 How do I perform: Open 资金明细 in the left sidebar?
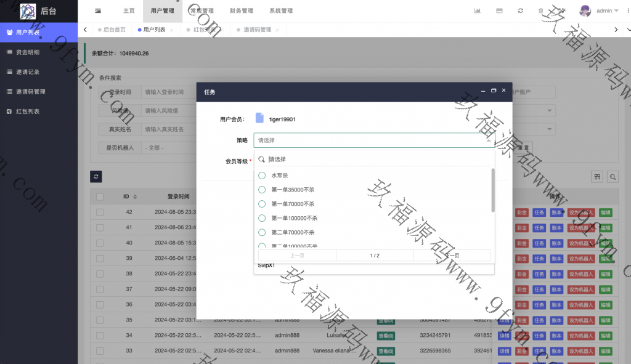(27, 52)
